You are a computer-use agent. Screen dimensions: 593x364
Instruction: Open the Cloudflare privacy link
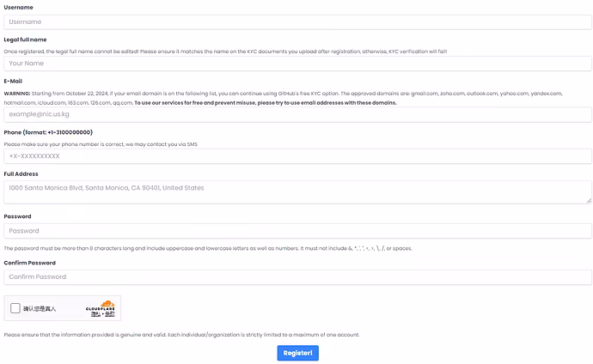point(95,314)
